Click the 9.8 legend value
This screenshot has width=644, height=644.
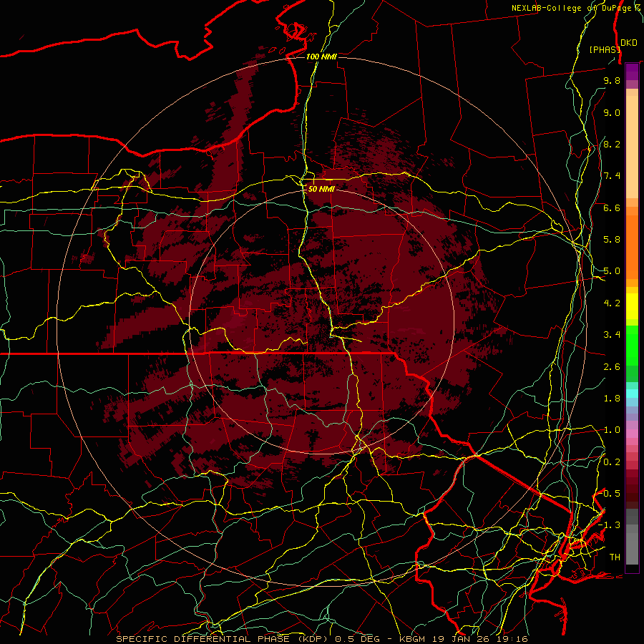[612, 80]
